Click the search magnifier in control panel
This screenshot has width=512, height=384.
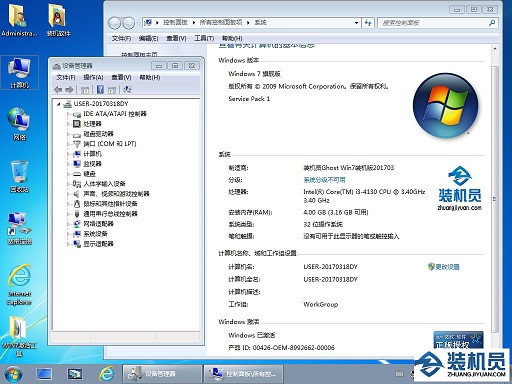coord(492,23)
